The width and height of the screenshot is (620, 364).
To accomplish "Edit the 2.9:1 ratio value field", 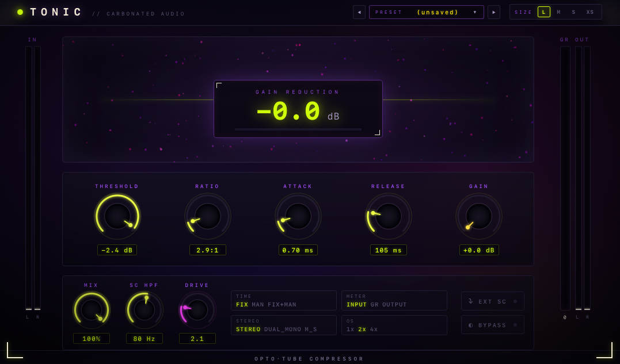I will click(208, 250).
